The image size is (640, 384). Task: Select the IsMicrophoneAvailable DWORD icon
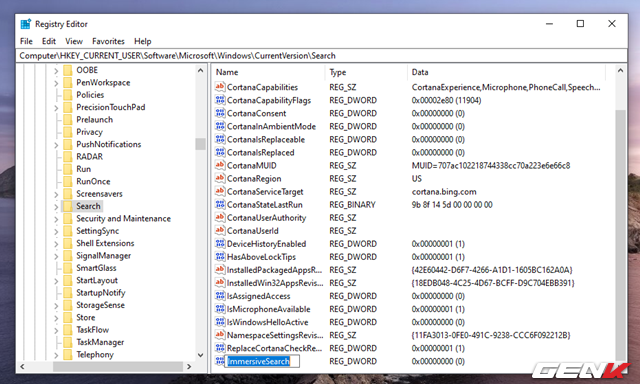[220, 309]
